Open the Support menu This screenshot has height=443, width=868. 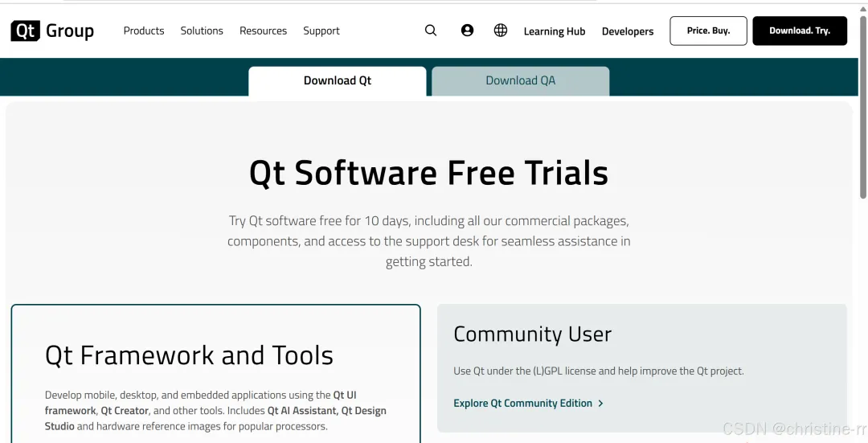coord(321,31)
